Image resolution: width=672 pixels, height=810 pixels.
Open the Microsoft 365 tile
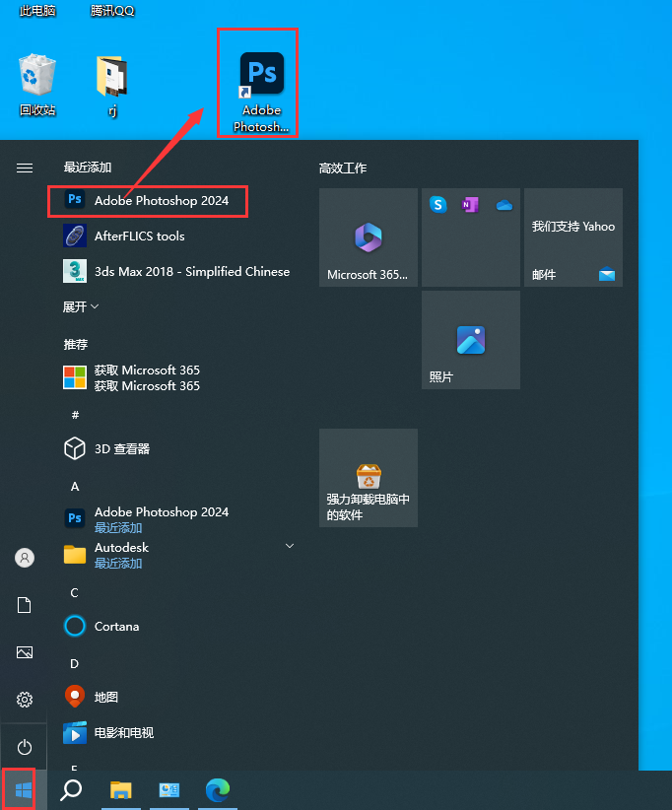click(369, 237)
